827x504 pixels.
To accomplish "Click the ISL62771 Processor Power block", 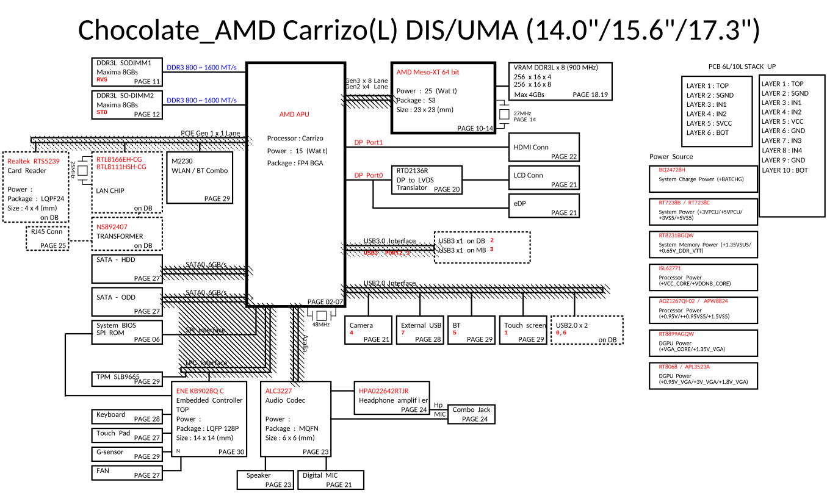I will (x=704, y=278).
